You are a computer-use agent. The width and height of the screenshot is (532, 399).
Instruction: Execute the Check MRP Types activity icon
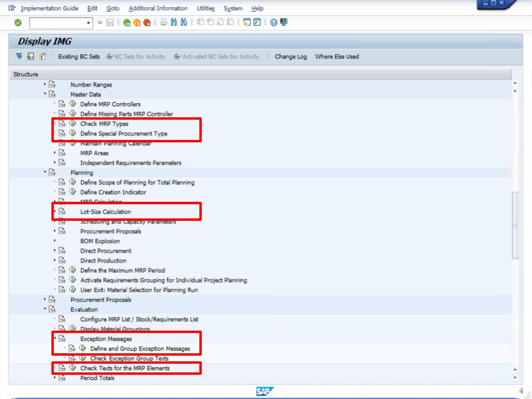pos(72,123)
